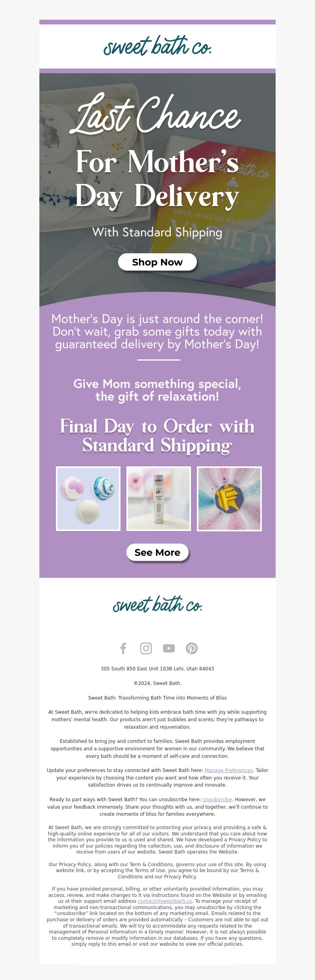Open the Facebook social icon
This screenshot has height=980, width=315.
(x=123, y=648)
